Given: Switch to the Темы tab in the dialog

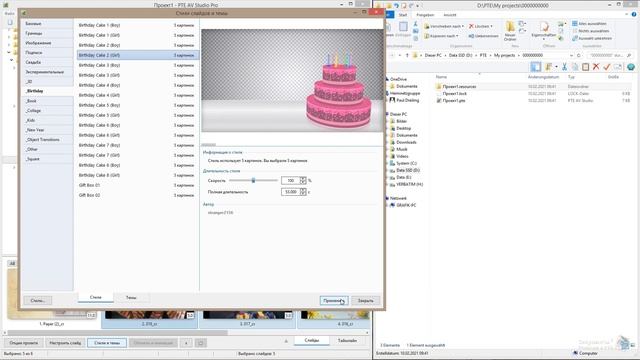Looking at the screenshot, I should pyautogui.click(x=131, y=298).
